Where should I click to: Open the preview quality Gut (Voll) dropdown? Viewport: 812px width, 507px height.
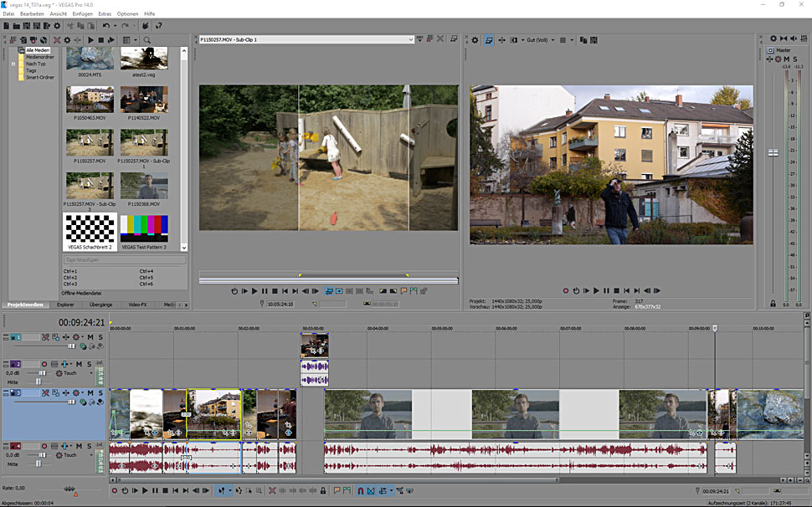[537, 39]
